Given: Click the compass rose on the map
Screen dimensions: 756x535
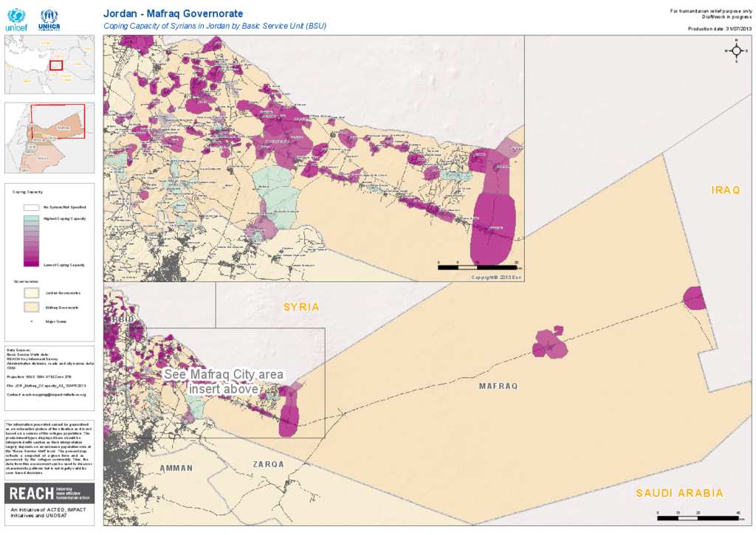Looking at the screenshot, I should tap(736, 50).
